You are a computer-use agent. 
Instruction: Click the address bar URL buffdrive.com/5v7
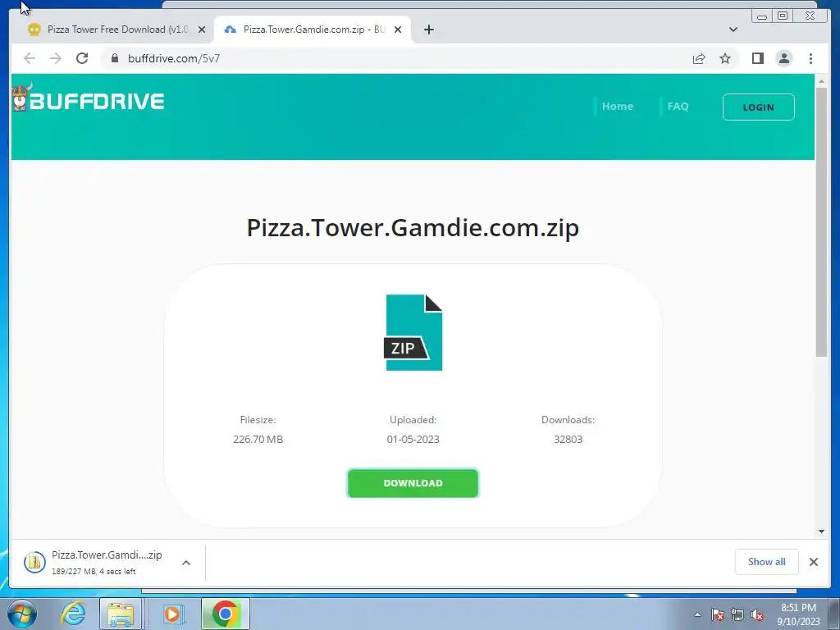click(x=174, y=58)
